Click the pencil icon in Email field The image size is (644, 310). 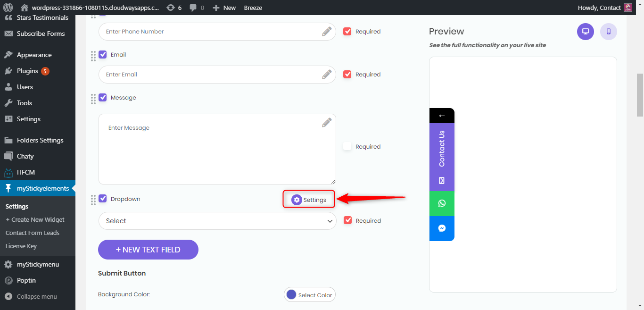327,75
